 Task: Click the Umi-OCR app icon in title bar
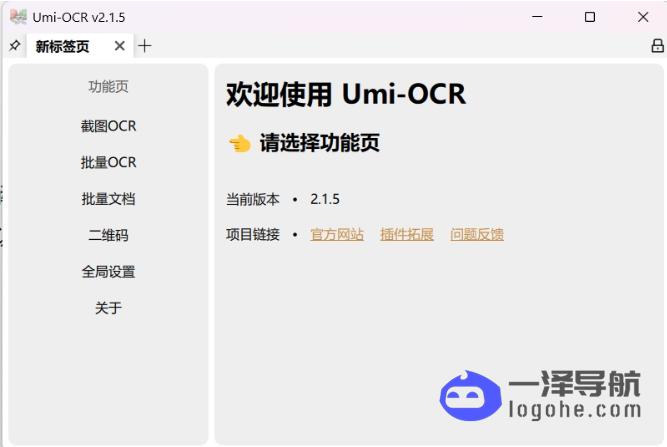[x=18, y=17]
